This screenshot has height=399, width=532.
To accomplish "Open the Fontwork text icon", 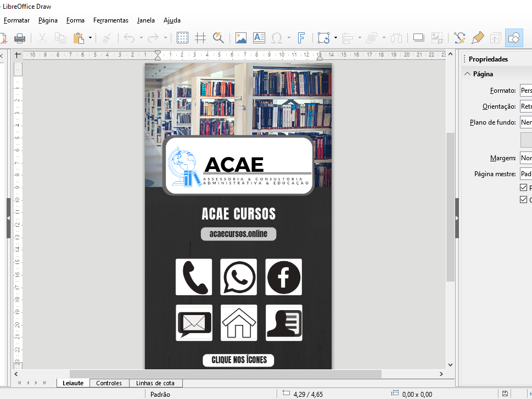I will click(301, 38).
